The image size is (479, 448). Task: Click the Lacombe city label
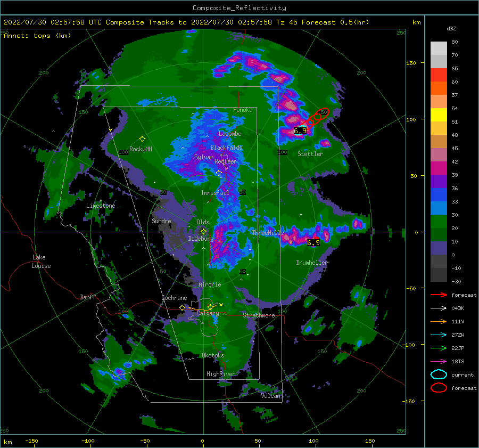230,134
